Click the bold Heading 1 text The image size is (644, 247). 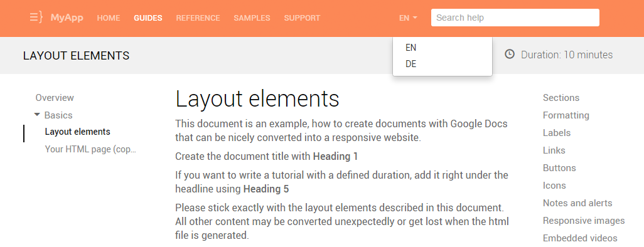click(x=335, y=156)
